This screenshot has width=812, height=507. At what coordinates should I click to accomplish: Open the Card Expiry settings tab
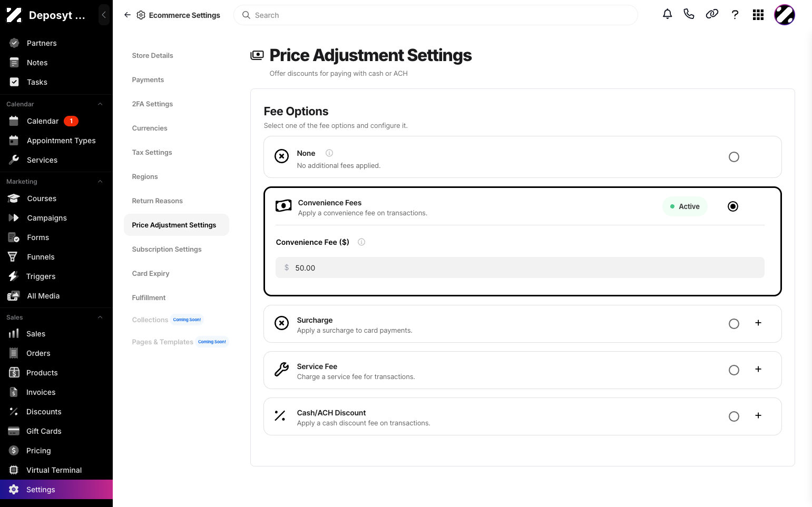click(151, 273)
